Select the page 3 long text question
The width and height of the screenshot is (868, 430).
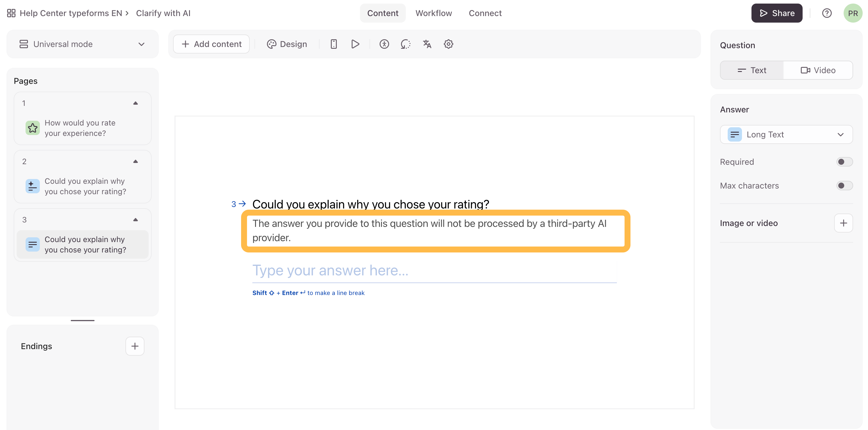click(83, 245)
